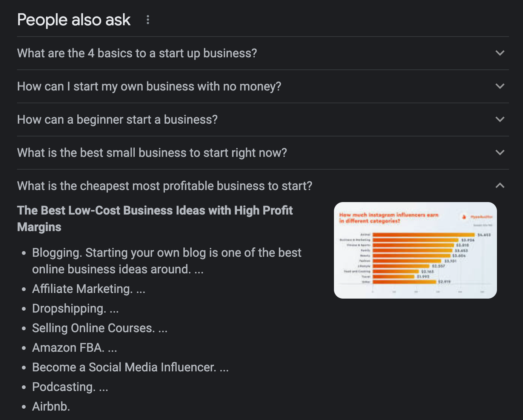The height and width of the screenshot is (420, 523).
Task: Click the "Dropshipping" list item
Action: pos(75,308)
